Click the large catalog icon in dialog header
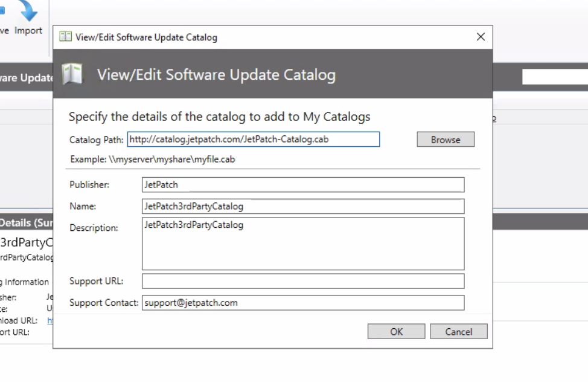This screenshot has height=382, width=588. (x=72, y=74)
